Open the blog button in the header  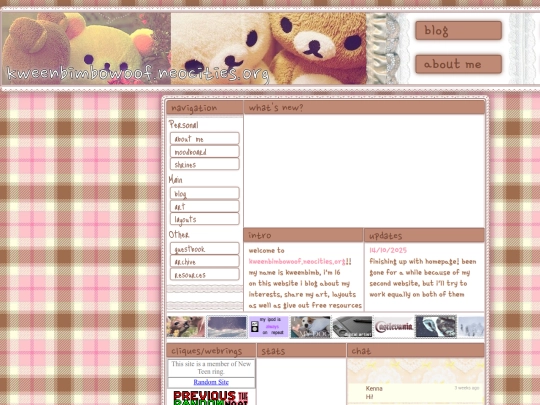pos(458,31)
